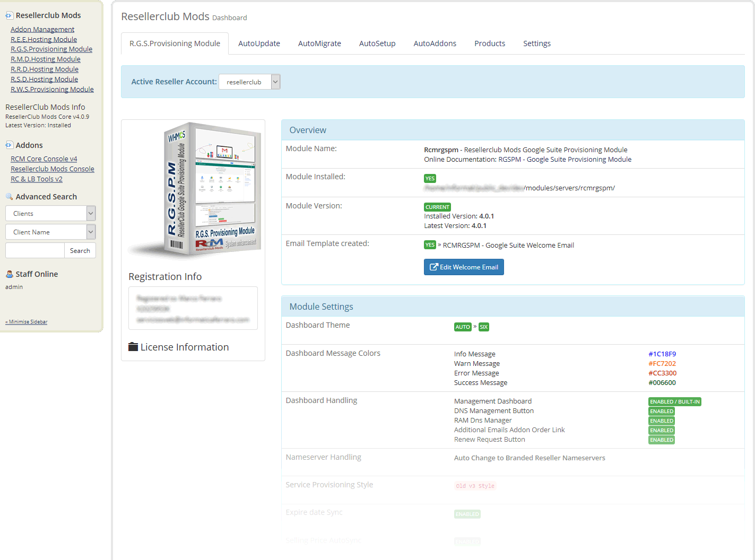Open RC & LB Tools v2

pos(37,179)
